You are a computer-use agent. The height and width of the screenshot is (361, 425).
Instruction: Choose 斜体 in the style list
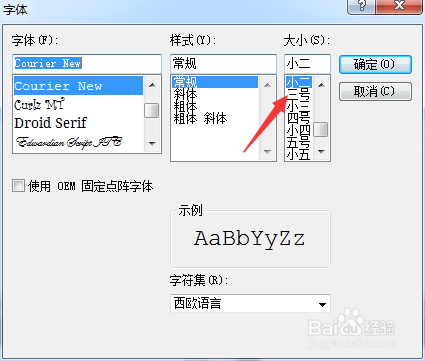tap(215, 94)
